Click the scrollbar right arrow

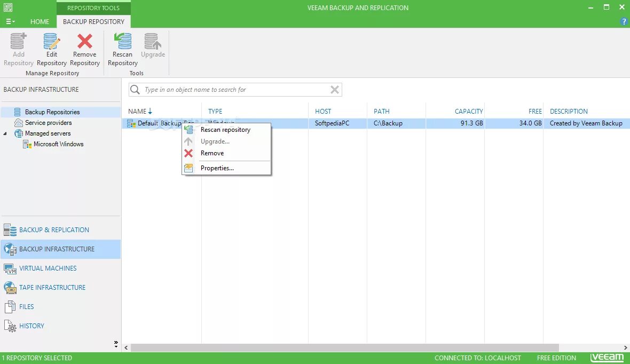pyautogui.click(x=625, y=347)
